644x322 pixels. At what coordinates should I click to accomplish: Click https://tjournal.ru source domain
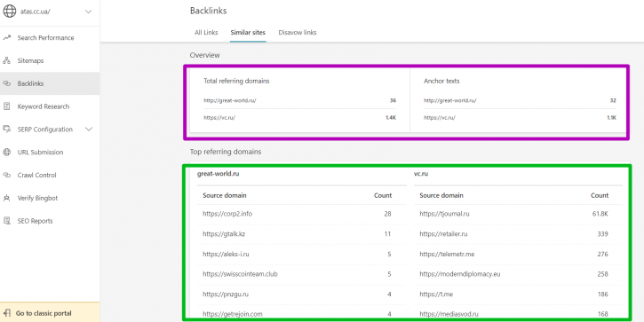[x=444, y=214]
